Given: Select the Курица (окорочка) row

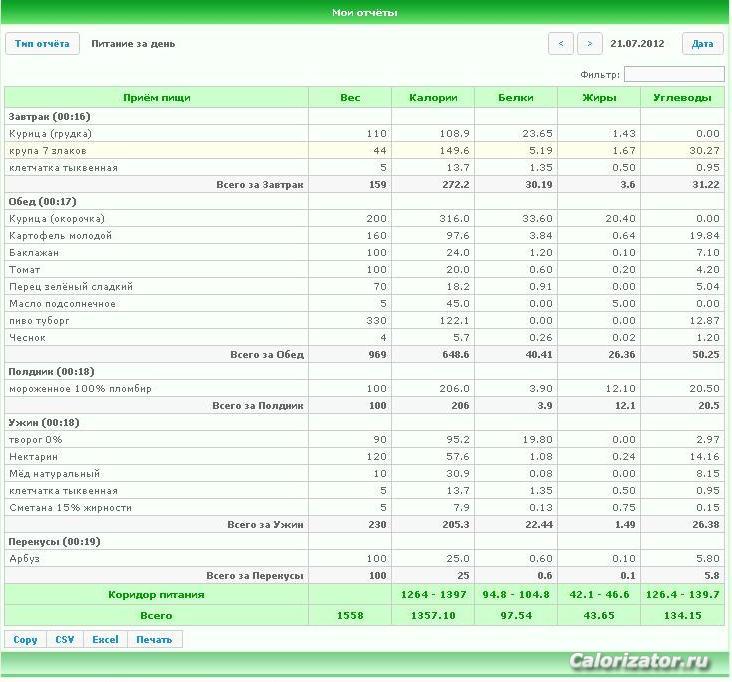Looking at the screenshot, I should (x=365, y=218).
